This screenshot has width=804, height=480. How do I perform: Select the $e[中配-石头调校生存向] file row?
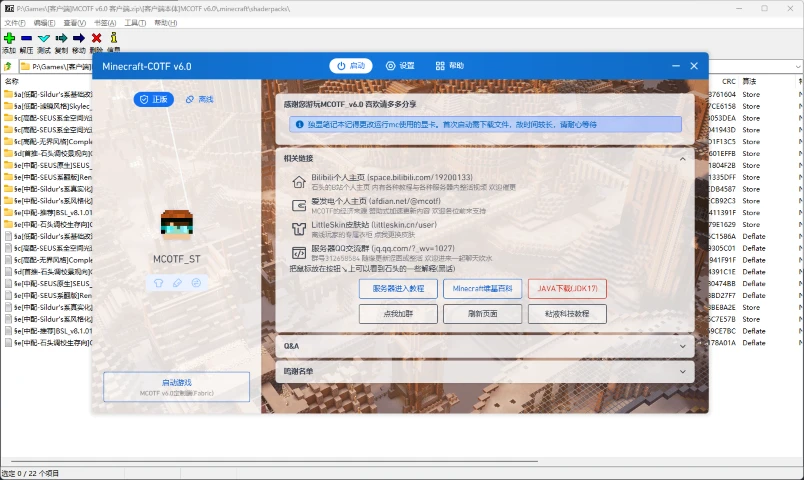click(x=48, y=343)
